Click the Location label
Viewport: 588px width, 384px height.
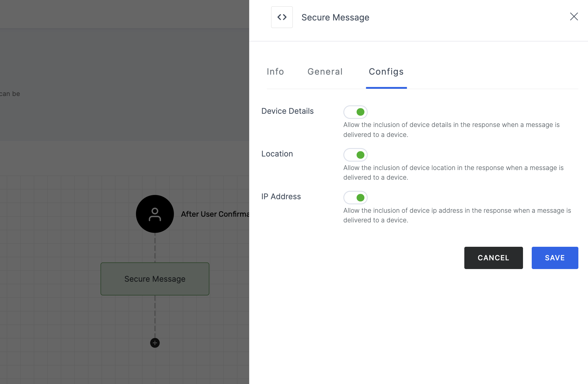[x=277, y=154]
